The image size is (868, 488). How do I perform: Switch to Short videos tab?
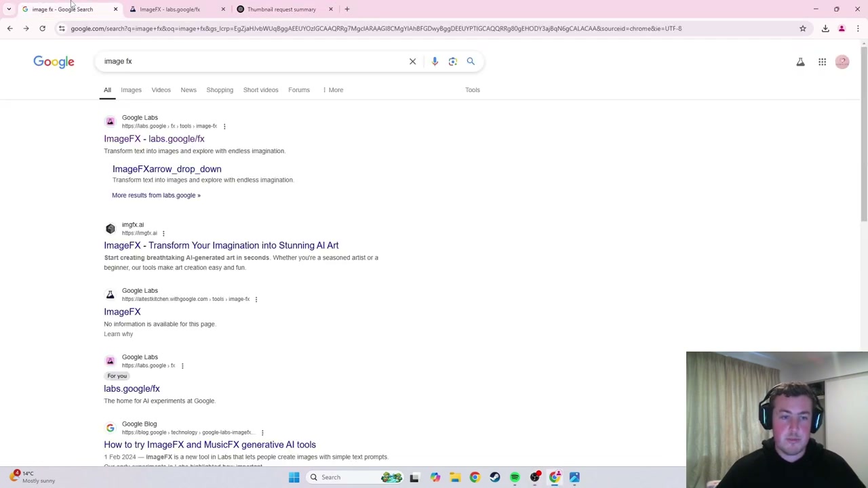(260, 89)
